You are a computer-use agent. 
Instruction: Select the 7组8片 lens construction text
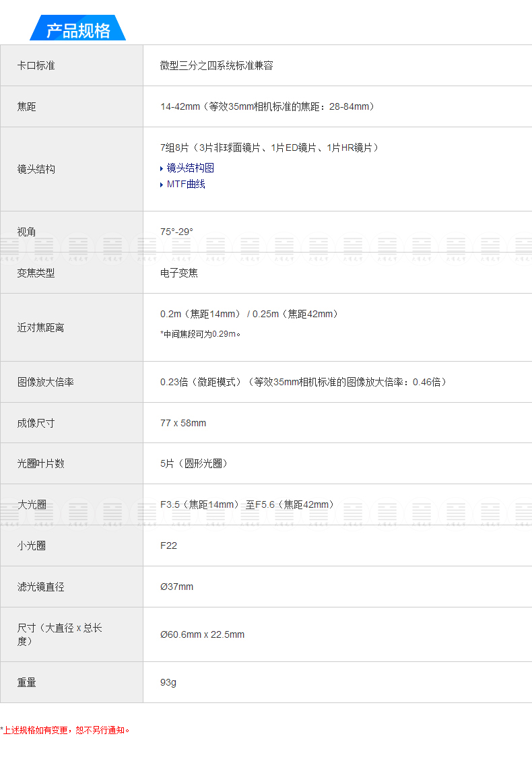pos(269,147)
